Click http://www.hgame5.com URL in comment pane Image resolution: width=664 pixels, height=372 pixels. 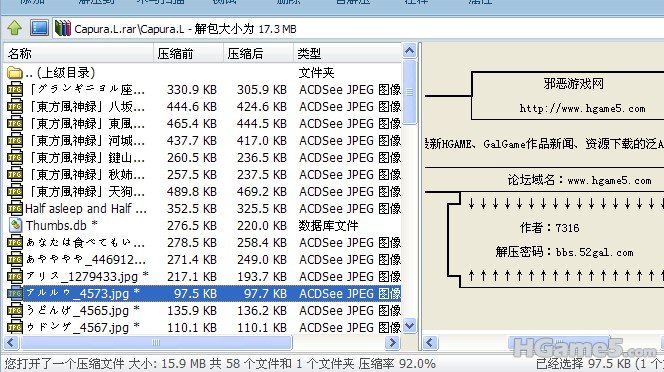[582, 108]
